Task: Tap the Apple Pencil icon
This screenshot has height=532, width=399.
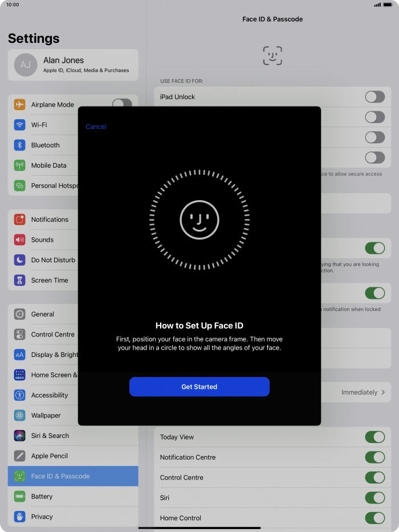Action: (20, 456)
